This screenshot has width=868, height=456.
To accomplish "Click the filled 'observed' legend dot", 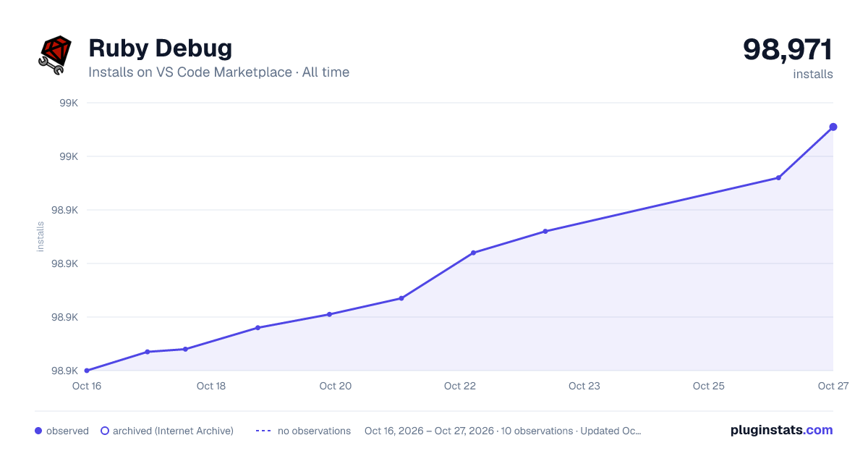I will click(38, 431).
